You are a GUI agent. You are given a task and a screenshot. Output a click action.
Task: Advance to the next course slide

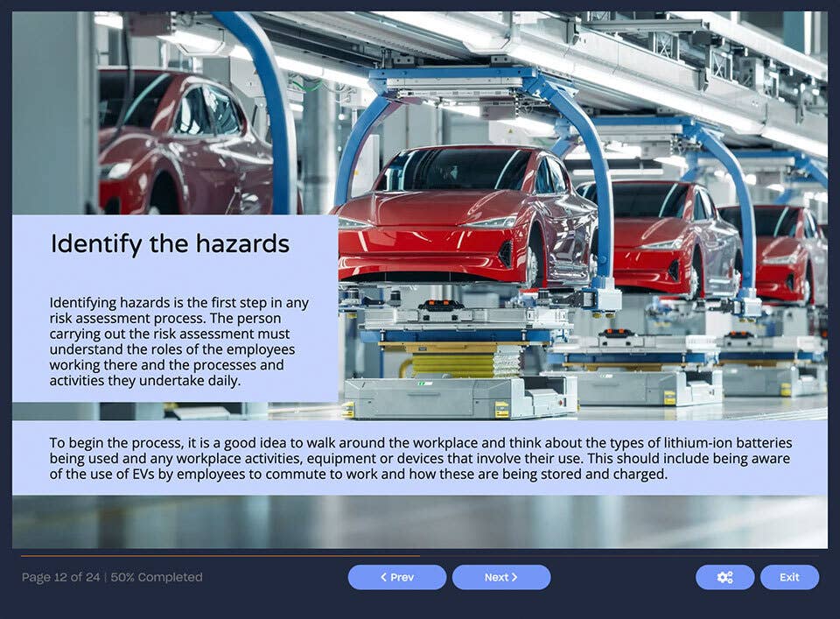click(x=500, y=578)
